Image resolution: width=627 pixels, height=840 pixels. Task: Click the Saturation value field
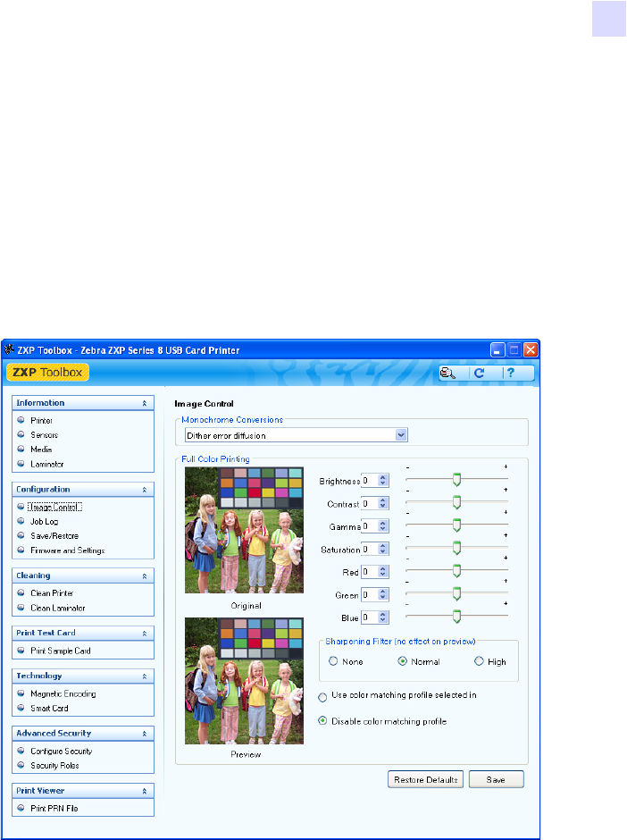click(x=370, y=549)
